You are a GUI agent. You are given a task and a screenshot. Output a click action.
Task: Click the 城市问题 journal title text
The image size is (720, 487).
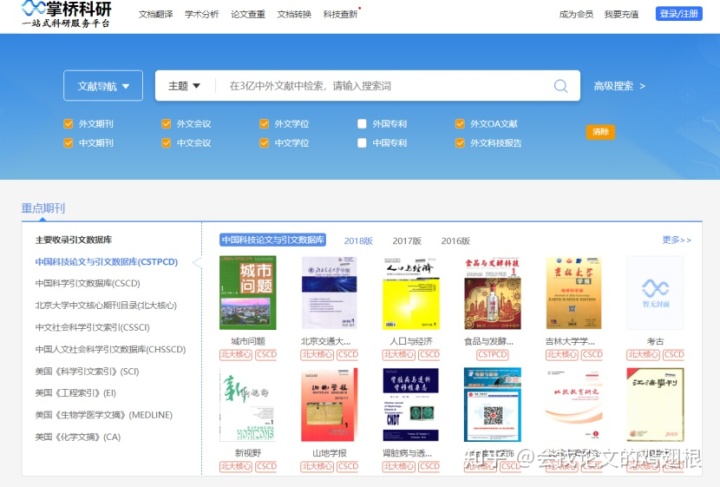pyautogui.click(x=248, y=341)
